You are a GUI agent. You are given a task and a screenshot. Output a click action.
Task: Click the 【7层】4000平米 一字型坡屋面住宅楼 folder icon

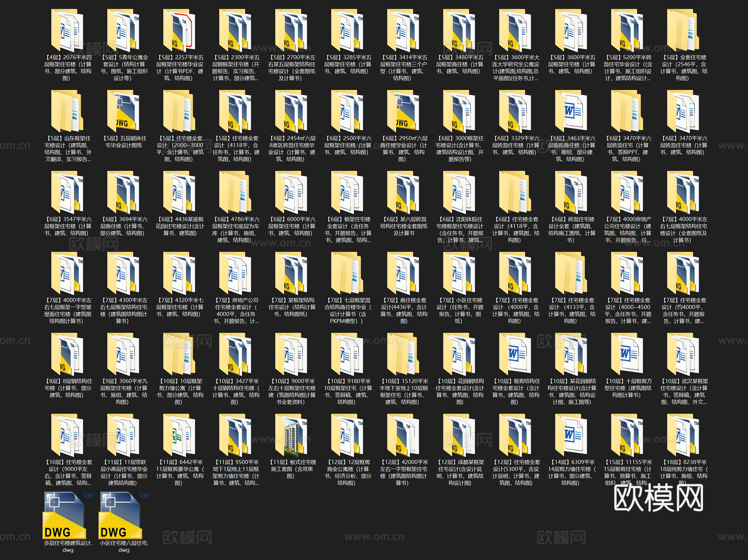(67, 274)
